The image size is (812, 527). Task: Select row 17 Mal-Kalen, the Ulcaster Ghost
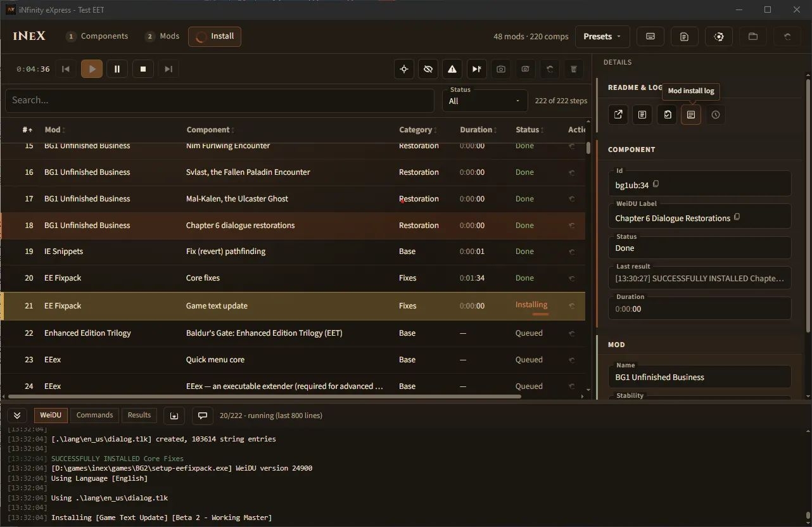coord(293,199)
